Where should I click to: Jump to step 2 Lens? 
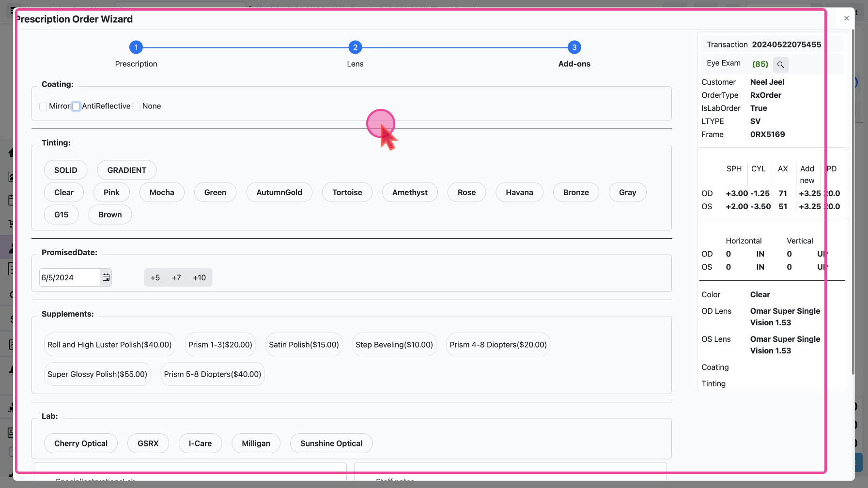pos(355,47)
